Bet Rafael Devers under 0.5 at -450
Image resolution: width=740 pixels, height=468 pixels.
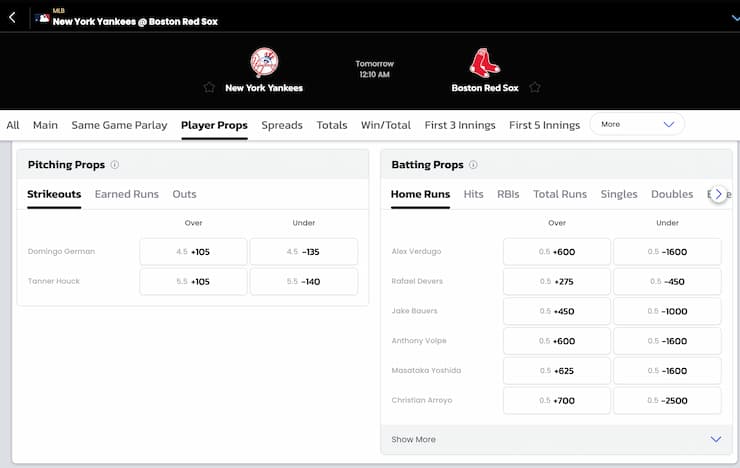(667, 281)
